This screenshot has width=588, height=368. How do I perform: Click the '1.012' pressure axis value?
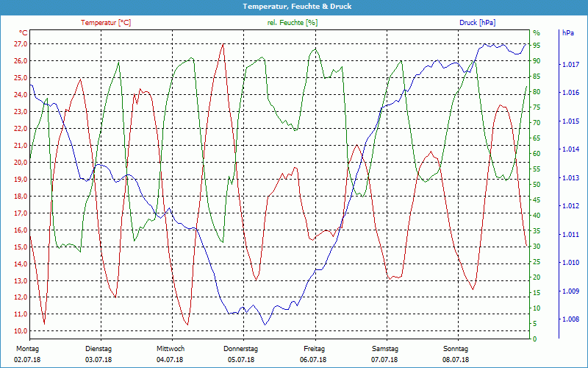tap(570, 206)
